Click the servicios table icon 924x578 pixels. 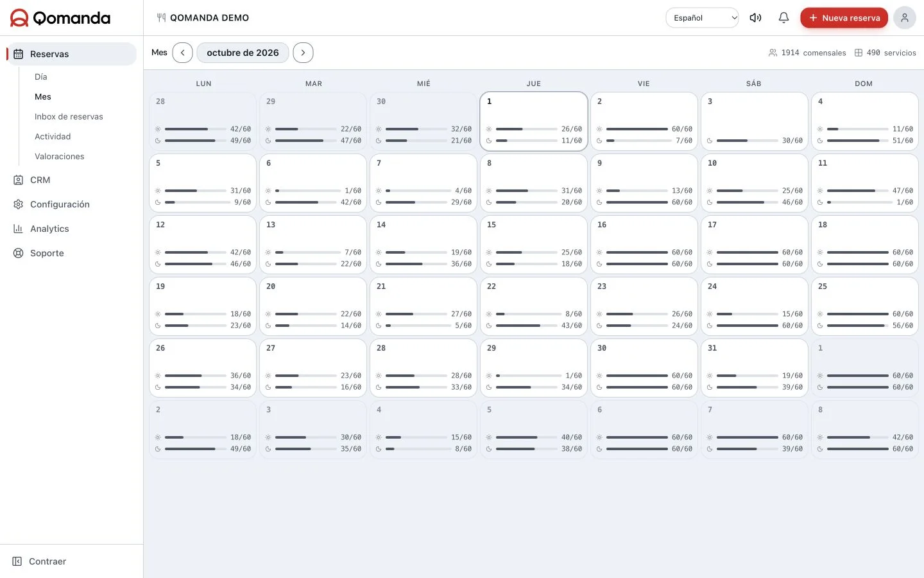[859, 53]
